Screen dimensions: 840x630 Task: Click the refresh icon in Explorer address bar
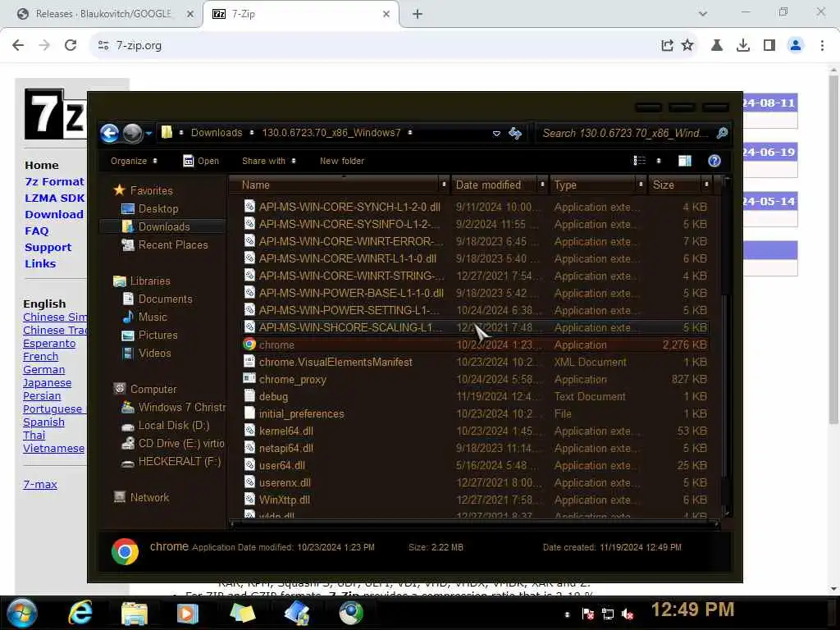(515, 133)
